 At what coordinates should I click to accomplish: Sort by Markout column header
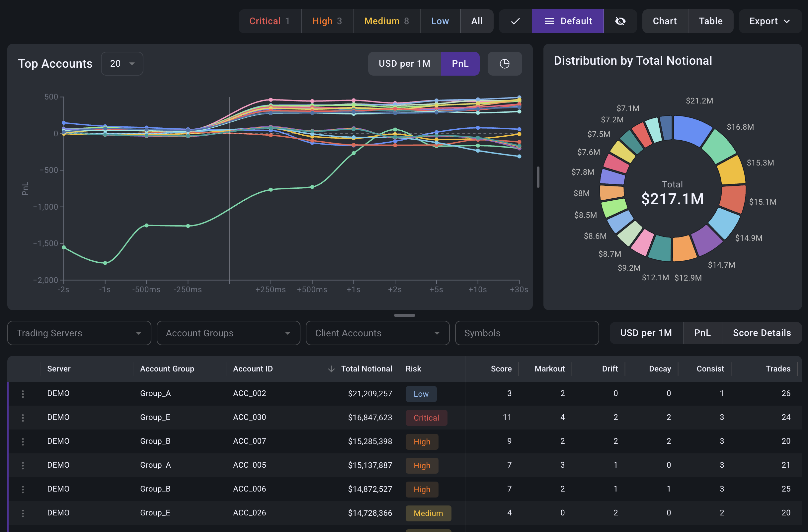click(549, 369)
